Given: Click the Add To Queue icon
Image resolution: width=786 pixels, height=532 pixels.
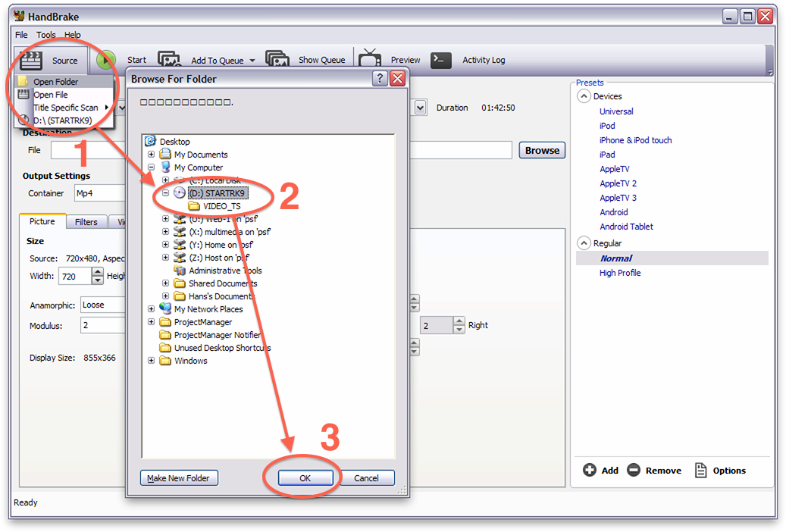Looking at the screenshot, I should coord(169,60).
